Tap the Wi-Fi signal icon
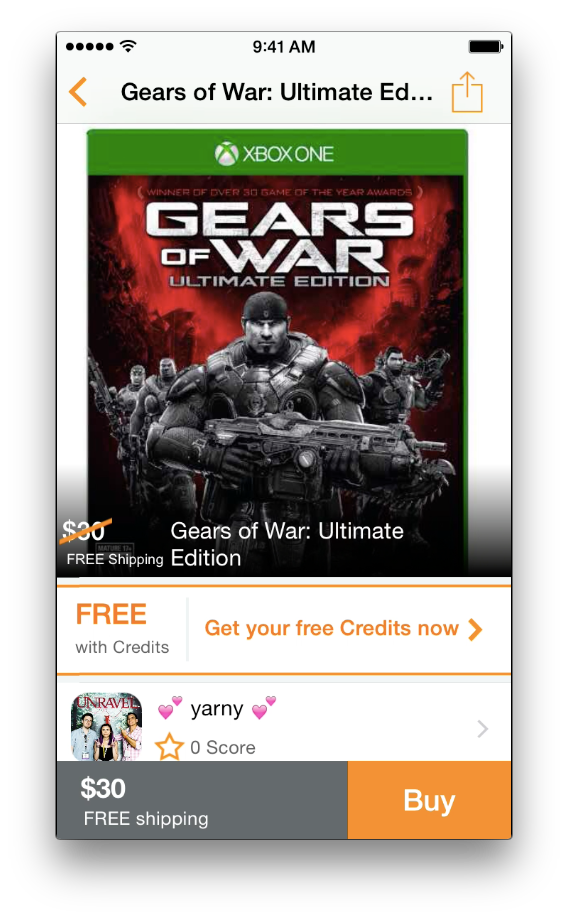Screen dimensions: 568x919 coord(128,46)
